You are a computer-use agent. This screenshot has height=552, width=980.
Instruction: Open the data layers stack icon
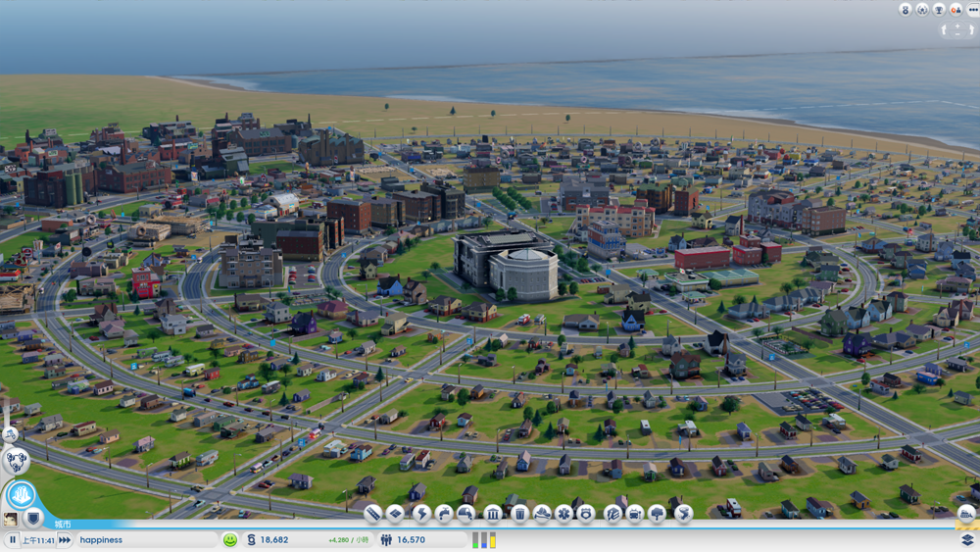(967, 540)
